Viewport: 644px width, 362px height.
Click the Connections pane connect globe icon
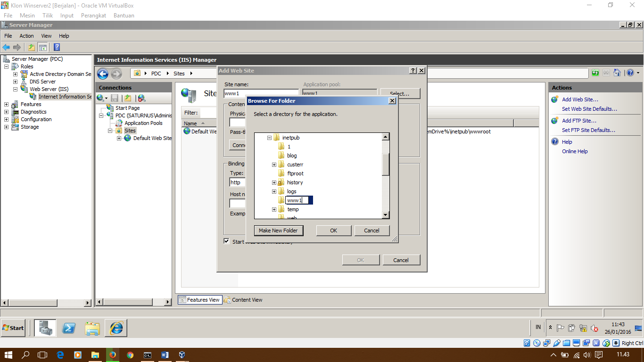100,98
